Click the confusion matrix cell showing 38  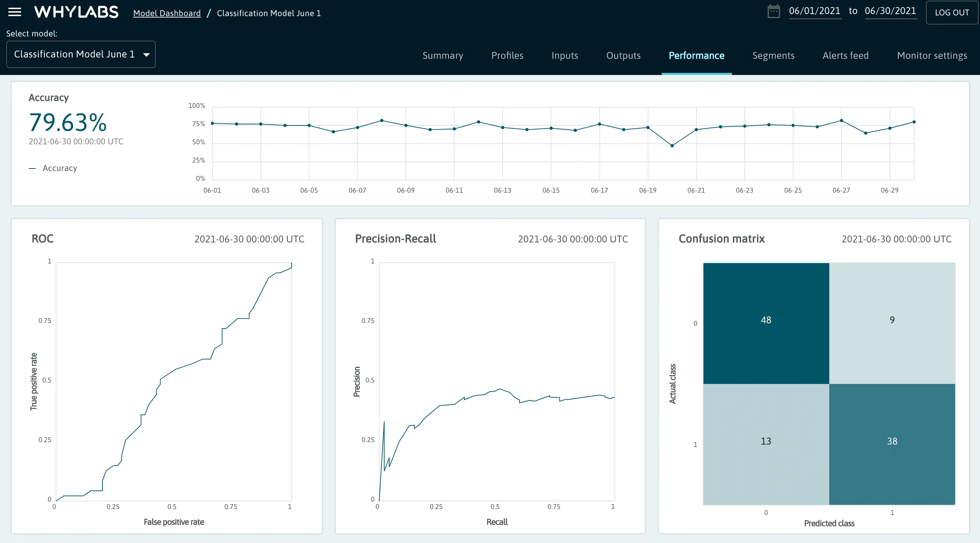click(892, 441)
